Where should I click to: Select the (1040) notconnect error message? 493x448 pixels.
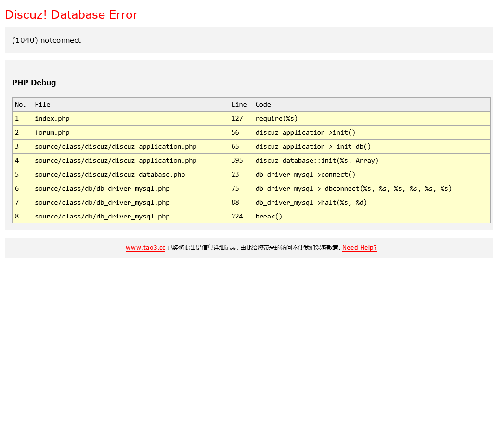click(47, 40)
